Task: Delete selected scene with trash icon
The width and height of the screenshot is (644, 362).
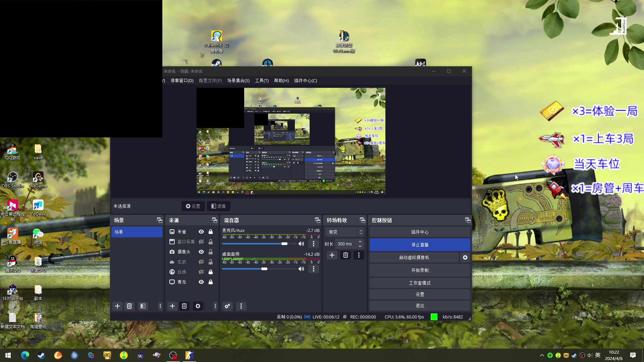Action: coord(129,306)
